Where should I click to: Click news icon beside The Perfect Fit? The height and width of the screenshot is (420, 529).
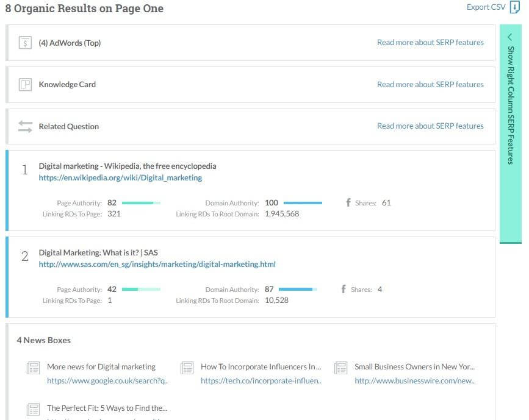click(x=34, y=409)
